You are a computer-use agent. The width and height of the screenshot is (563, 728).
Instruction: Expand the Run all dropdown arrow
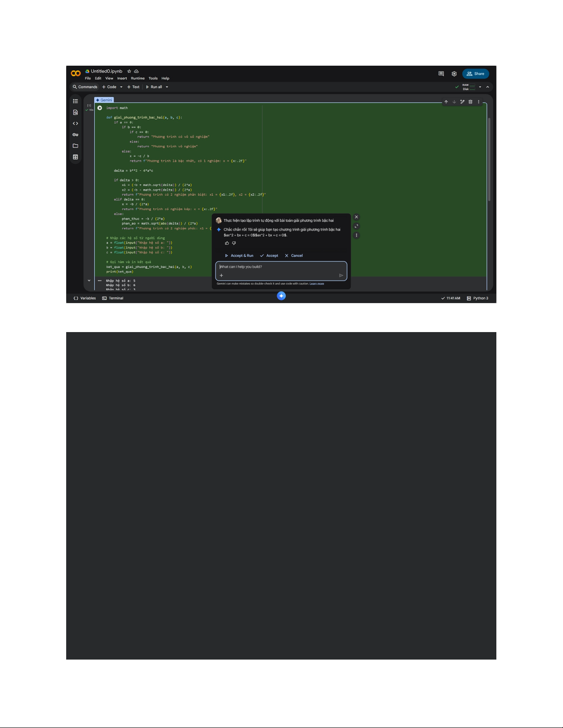coord(167,87)
